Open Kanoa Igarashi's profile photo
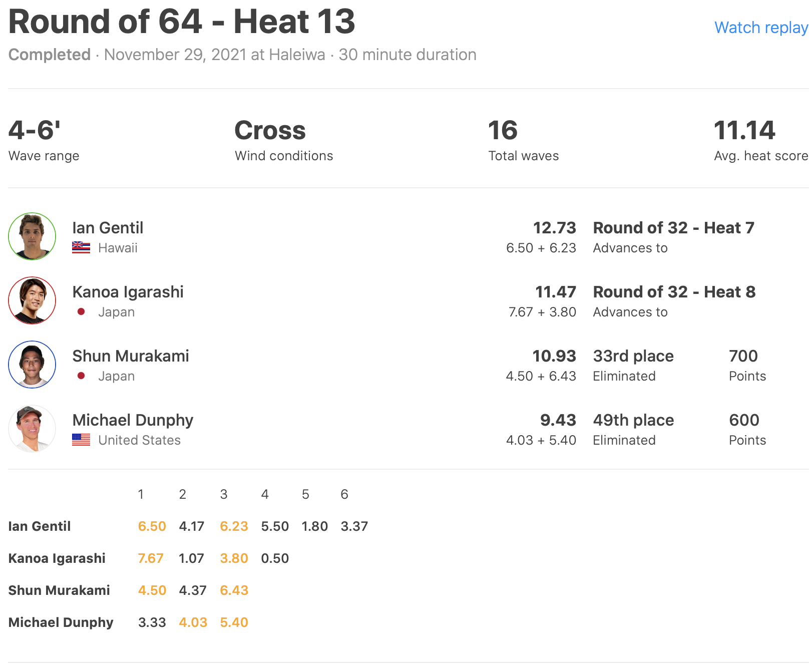812x669 pixels. pos(32,300)
